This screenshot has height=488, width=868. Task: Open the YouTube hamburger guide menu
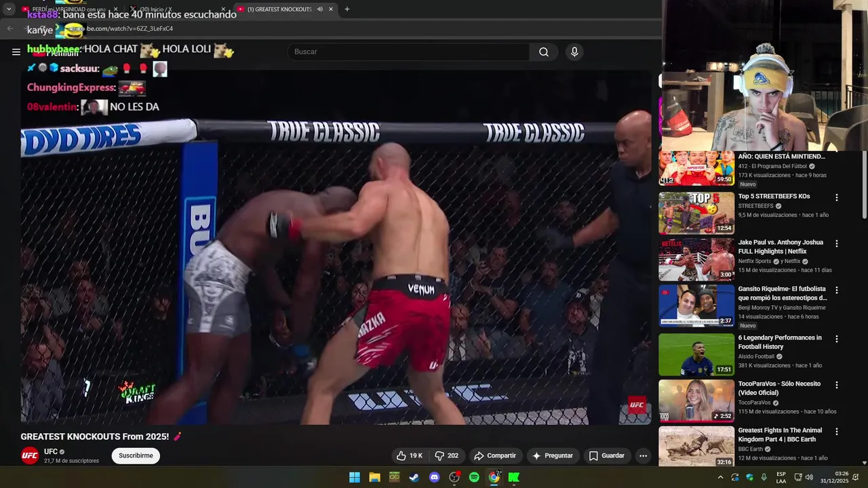point(16,52)
